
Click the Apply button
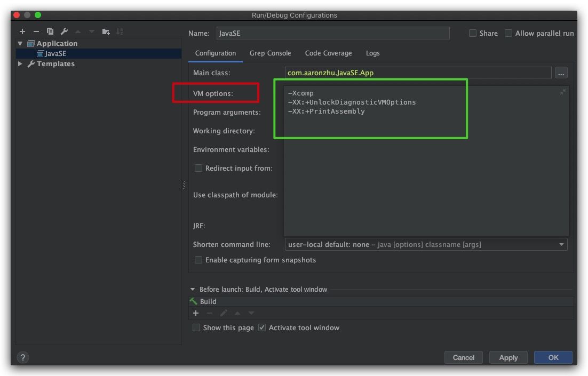tap(508, 357)
